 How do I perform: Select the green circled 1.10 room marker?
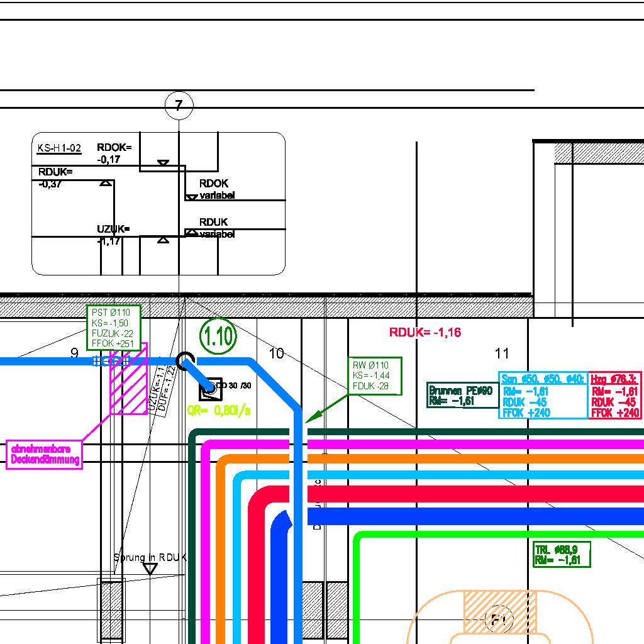coord(218,336)
